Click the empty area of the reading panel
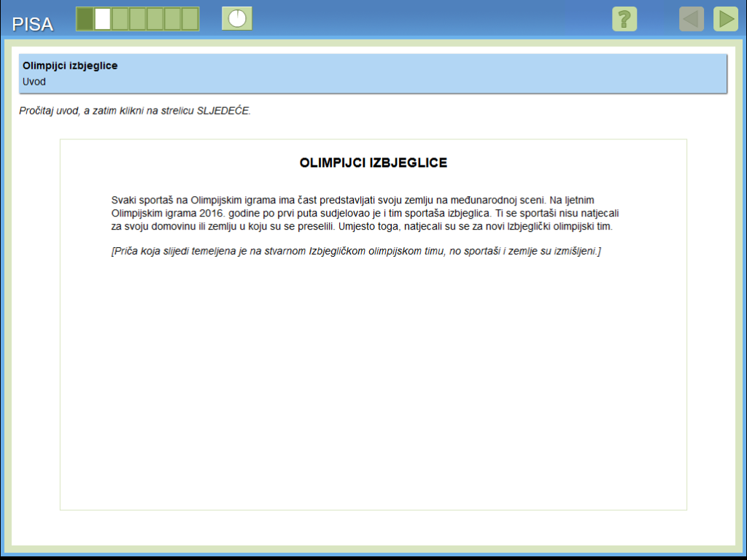This screenshot has height=560, width=747. [373, 386]
